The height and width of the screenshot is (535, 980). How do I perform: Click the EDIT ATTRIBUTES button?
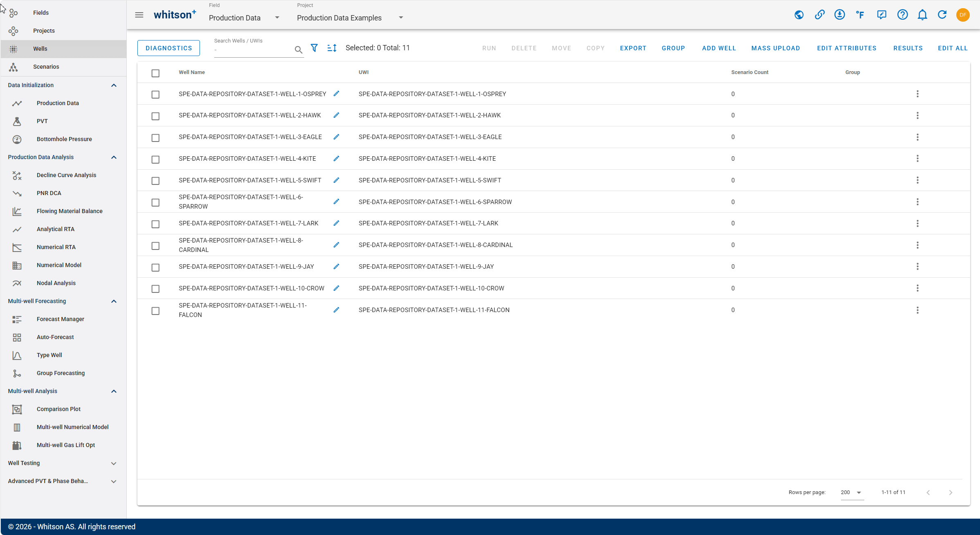847,48
